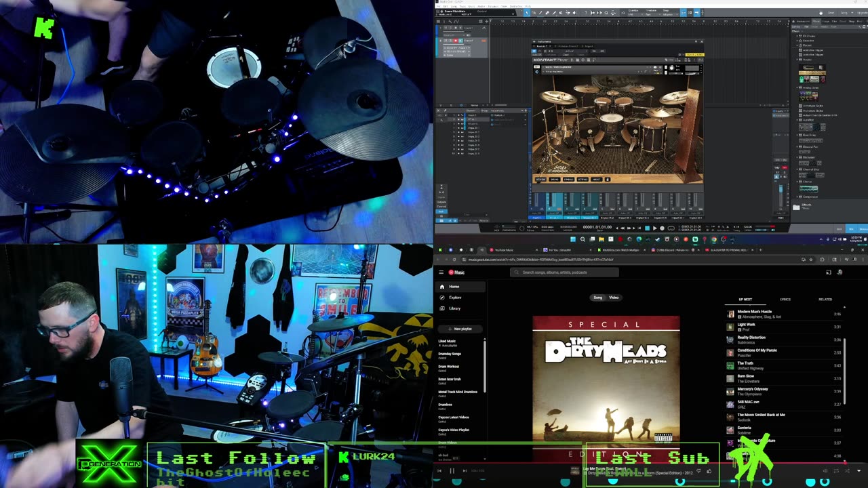Image resolution: width=868 pixels, height=488 pixels.
Task: Click Return to Zero in Studio One transport
Action: point(639,228)
